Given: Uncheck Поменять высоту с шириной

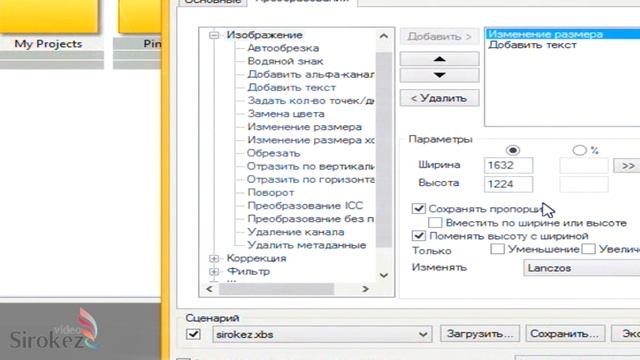Looking at the screenshot, I should click(418, 236).
